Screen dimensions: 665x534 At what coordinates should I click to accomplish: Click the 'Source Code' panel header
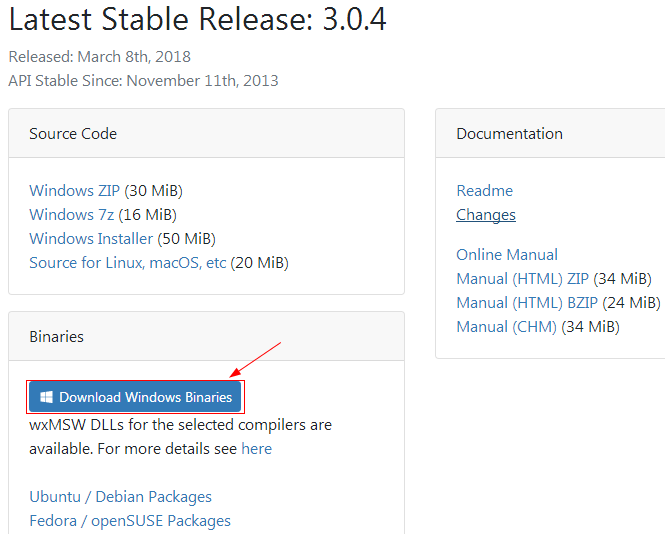click(207, 133)
